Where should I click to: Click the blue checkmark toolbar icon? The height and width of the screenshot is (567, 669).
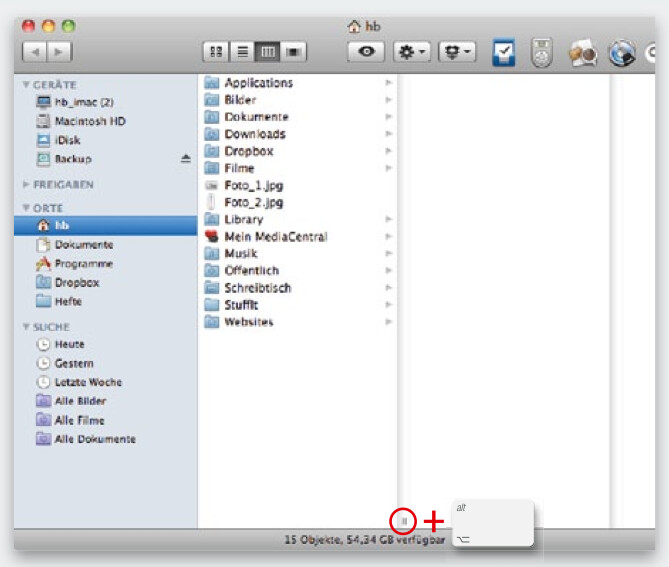pos(503,52)
